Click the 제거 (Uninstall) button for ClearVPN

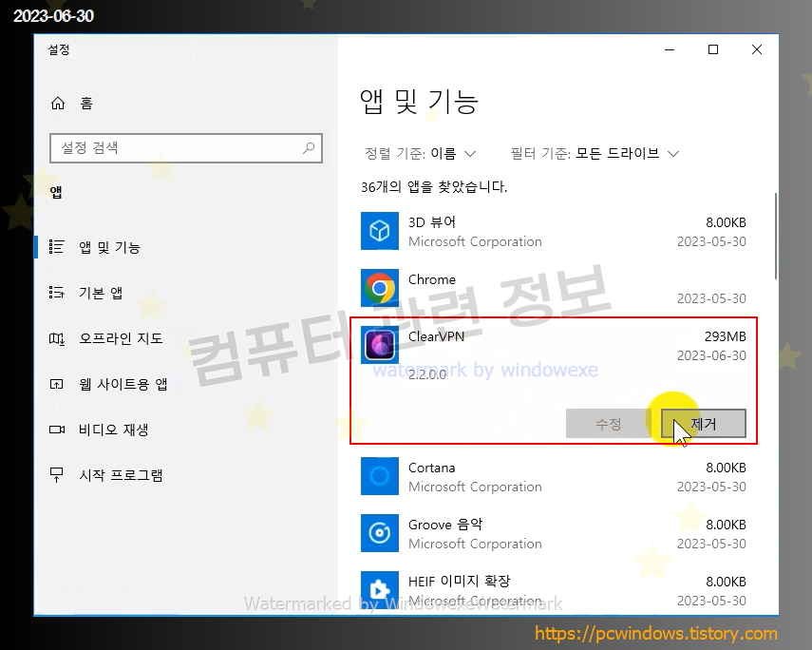[703, 424]
